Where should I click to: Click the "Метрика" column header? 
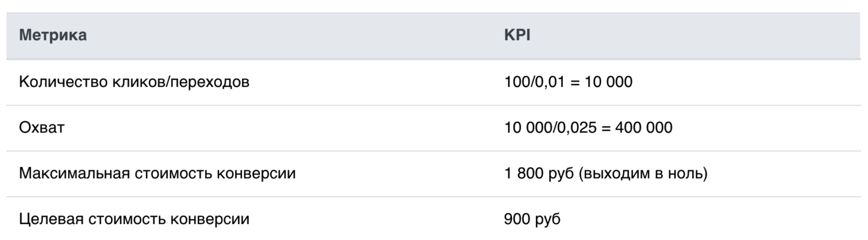[53, 36]
